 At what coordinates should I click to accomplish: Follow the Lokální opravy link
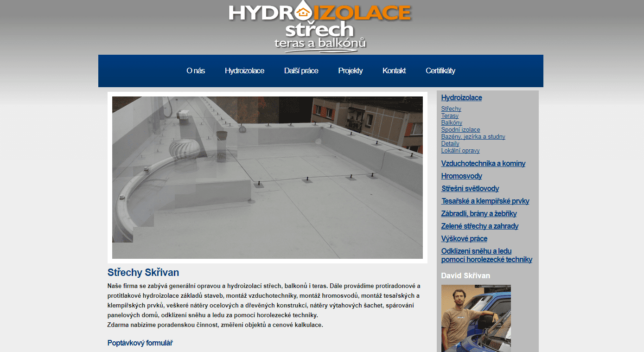tap(460, 151)
